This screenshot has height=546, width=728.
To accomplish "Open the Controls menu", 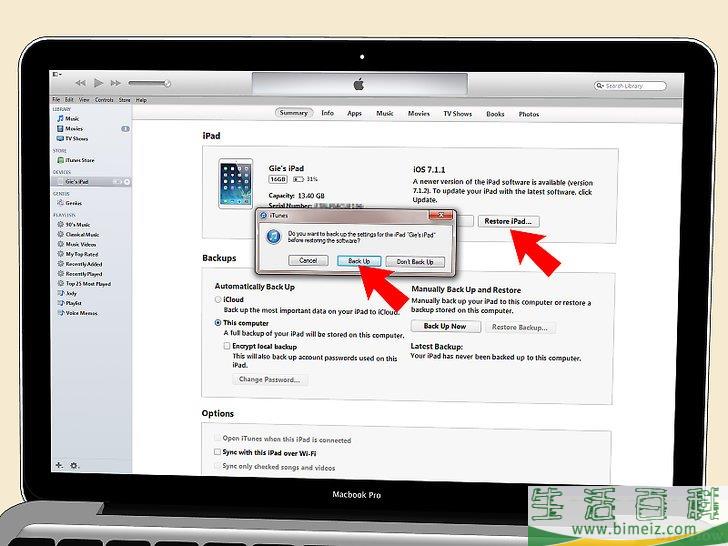I will pyautogui.click(x=104, y=100).
